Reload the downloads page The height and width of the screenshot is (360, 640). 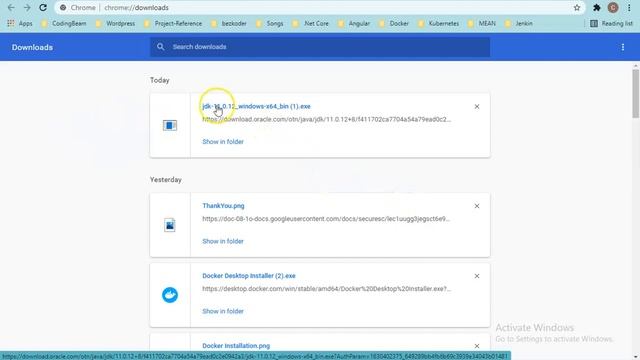coord(43,8)
